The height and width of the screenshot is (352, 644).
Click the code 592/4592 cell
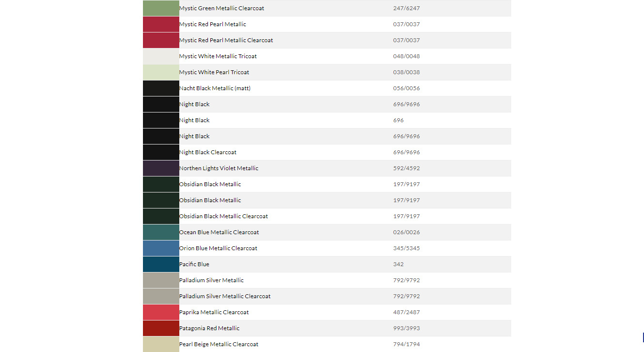click(407, 168)
